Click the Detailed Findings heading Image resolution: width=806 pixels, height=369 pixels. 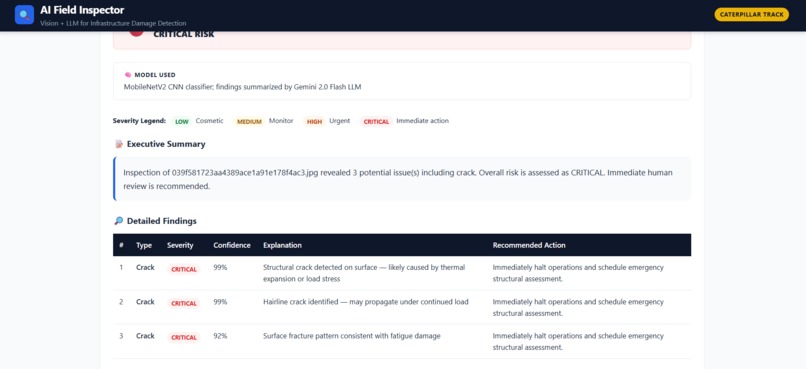[x=161, y=221]
